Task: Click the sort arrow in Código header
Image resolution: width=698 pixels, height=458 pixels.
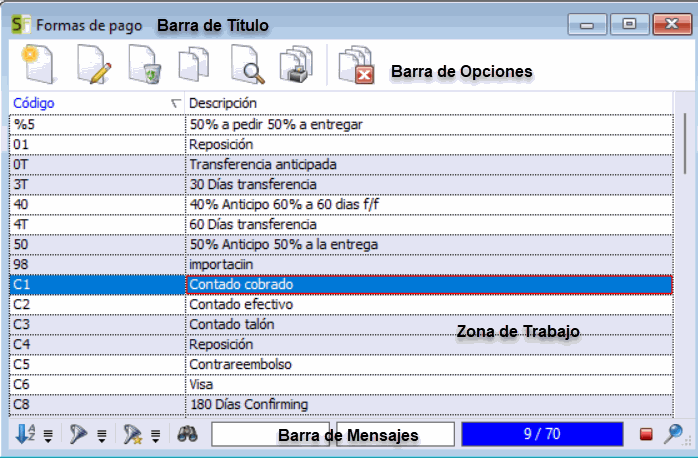Action: [176, 104]
